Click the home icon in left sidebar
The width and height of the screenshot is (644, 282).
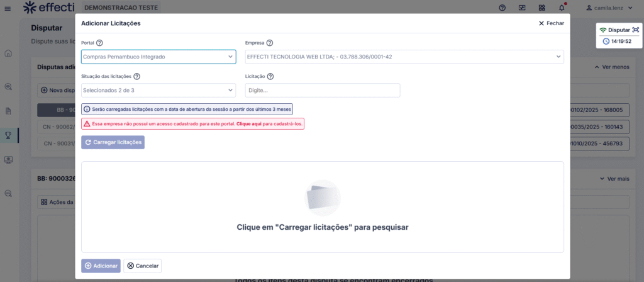(8, 53)
